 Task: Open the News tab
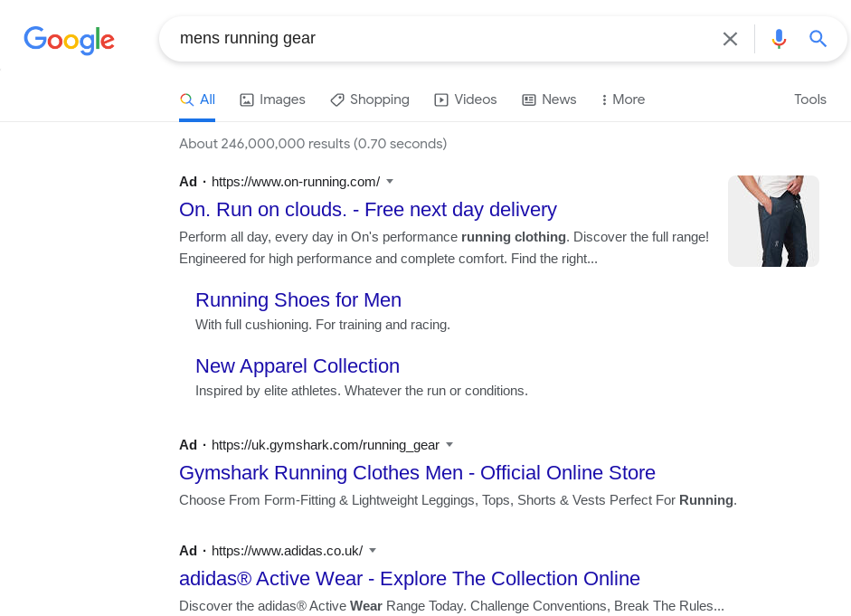[549, 100]
